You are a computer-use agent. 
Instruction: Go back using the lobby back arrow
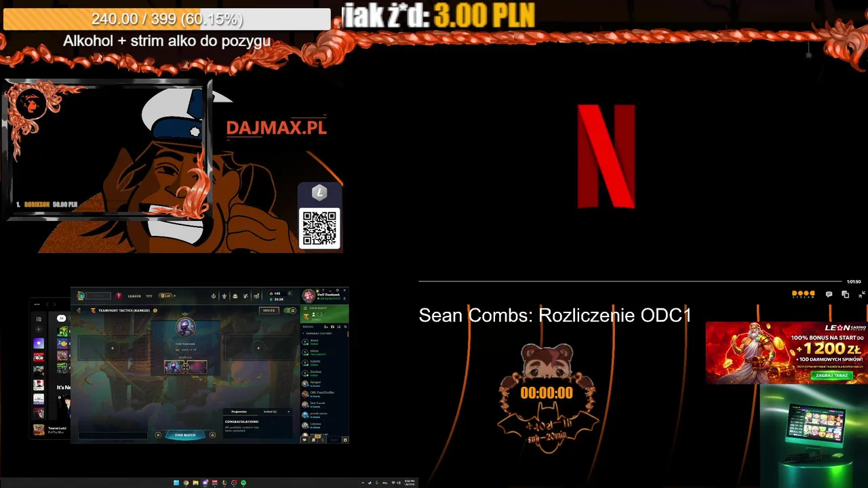click(79, 310)
